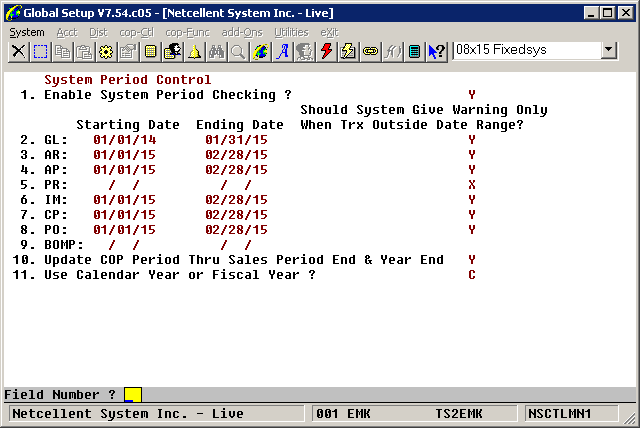The height and width of the screenshot is (428, 640).
Task: Open the eXit menu
Action: (329, 32)
